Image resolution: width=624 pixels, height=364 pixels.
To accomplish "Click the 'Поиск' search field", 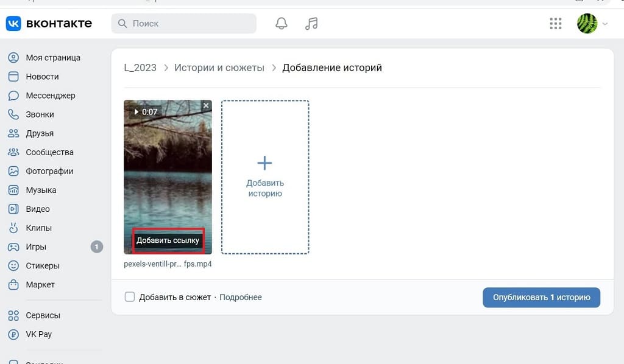I will pyautogui.click(x=183, y=24).
